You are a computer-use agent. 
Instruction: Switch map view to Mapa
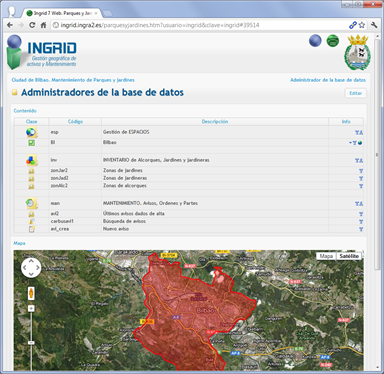pos(326,256)
